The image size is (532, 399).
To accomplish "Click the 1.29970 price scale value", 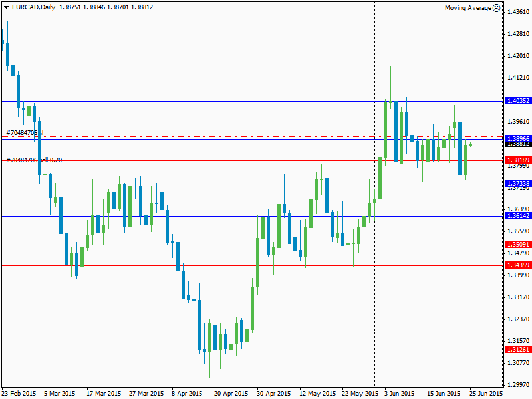I will [x=518, y=385].
